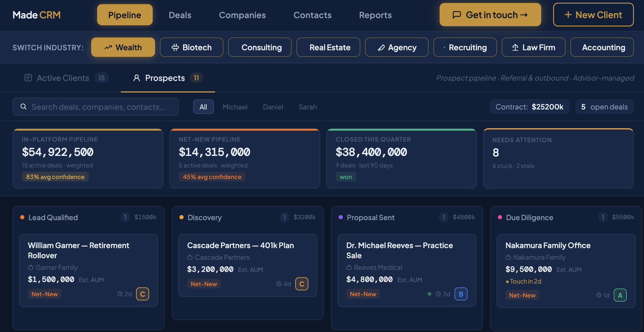Click the Proposal Sent column header

407,217
